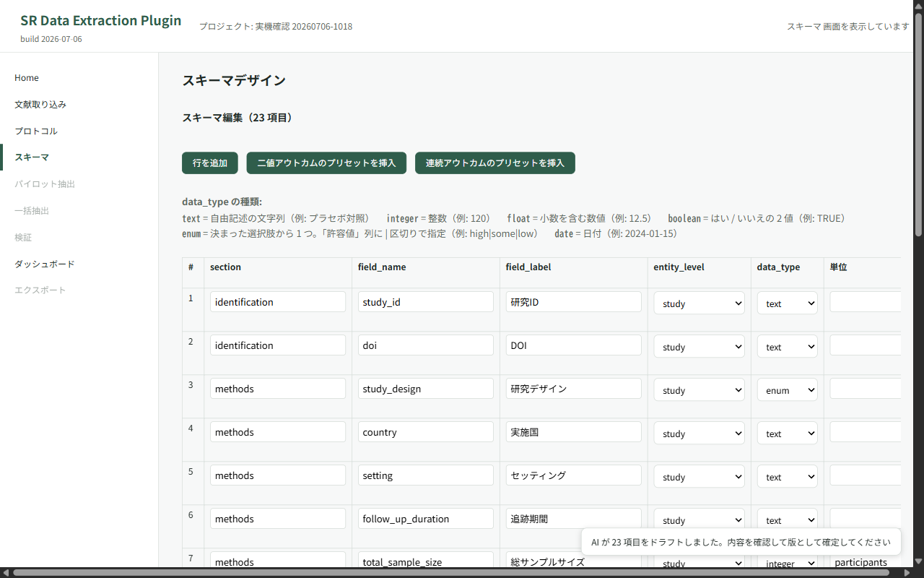924x578 pixels.
Task: Edit DOI field_label input
Action: (574, 345)
